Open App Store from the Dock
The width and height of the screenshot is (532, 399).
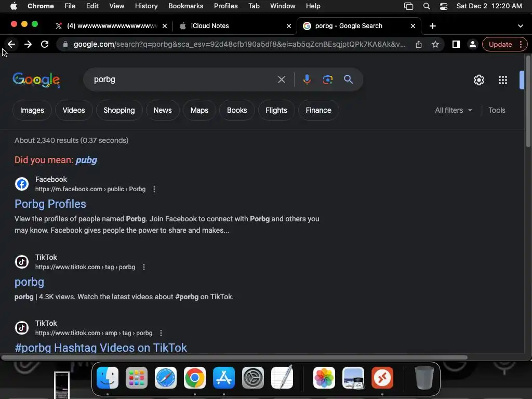224,377
